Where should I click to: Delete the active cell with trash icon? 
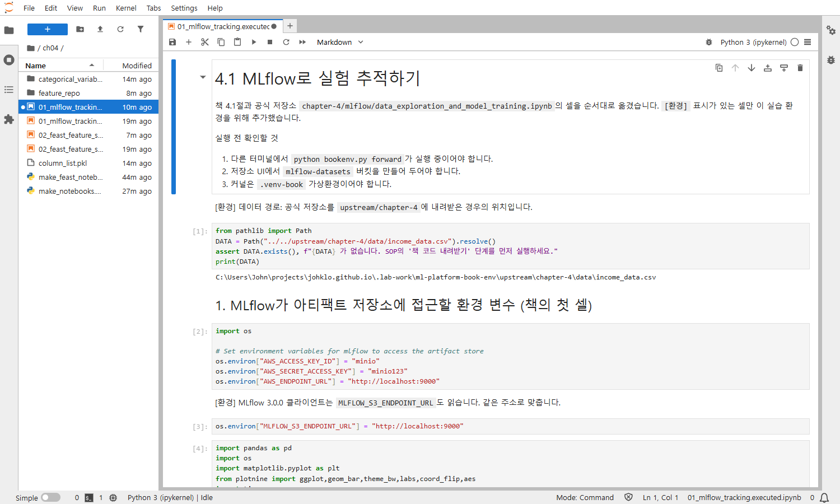[x=800, y=68]
